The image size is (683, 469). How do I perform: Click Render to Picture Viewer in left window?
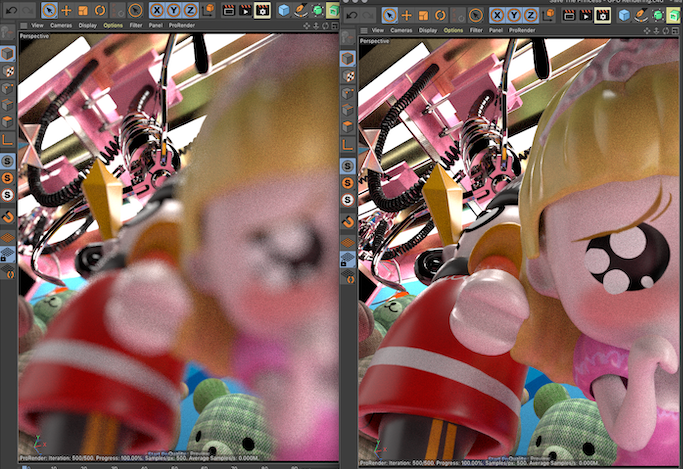(245, 10)
